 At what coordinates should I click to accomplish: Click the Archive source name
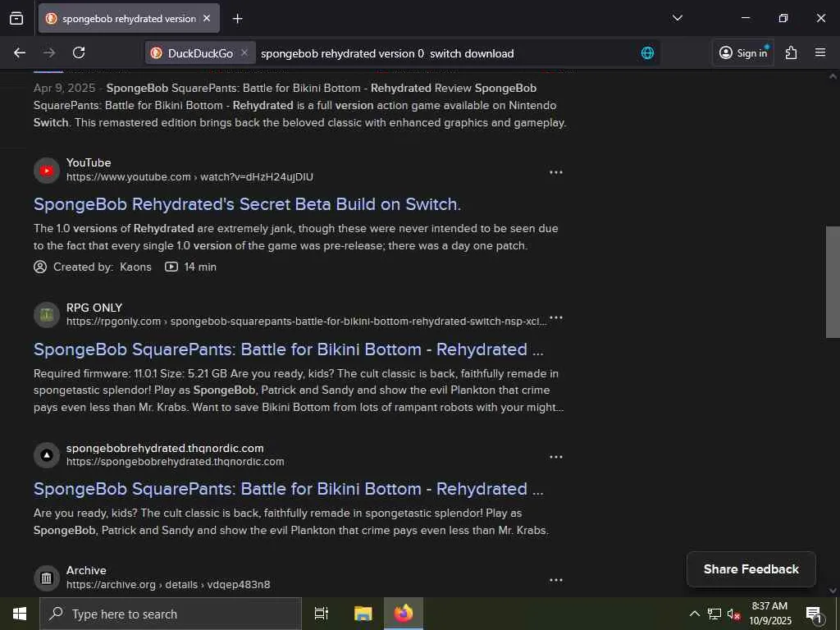pyautogui.click(x=86, y=571)
